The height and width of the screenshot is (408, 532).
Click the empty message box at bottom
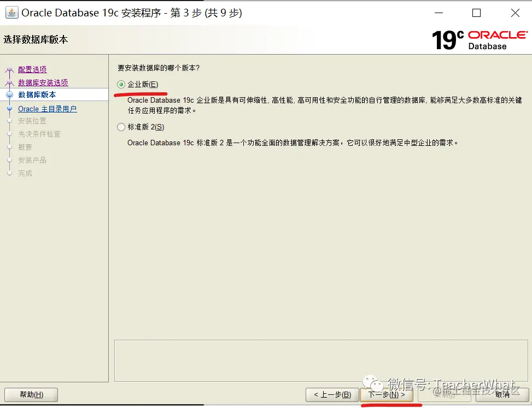321,361
